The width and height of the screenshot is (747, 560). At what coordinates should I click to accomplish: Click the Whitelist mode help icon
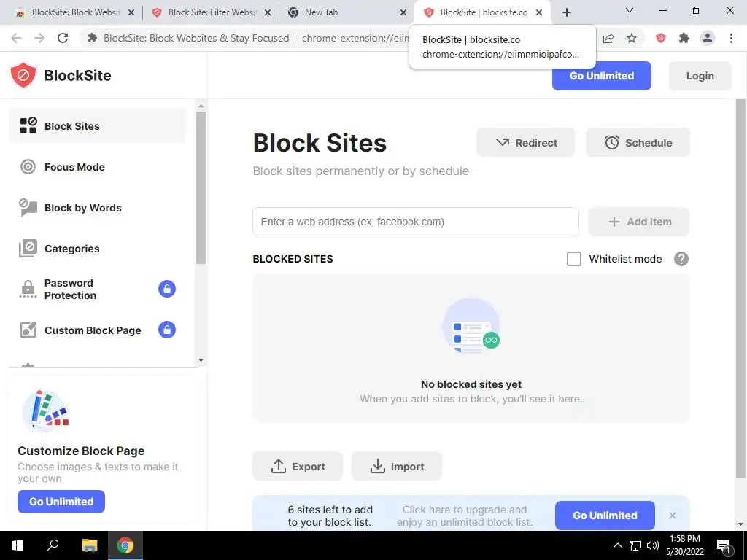pos(681,259)
